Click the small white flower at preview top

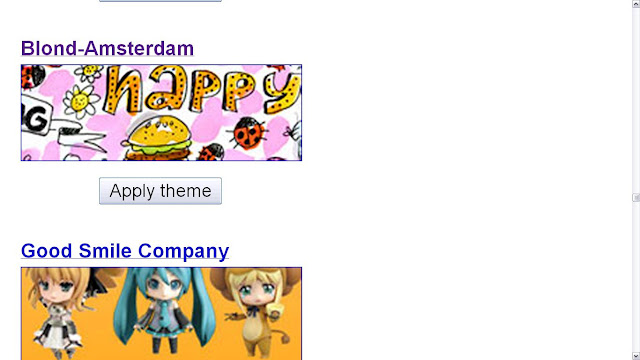89,73
